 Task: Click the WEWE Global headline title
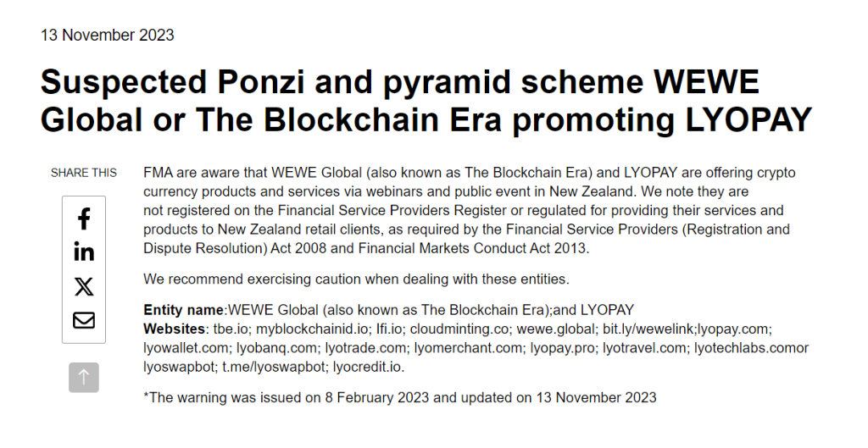pos(426,100)
